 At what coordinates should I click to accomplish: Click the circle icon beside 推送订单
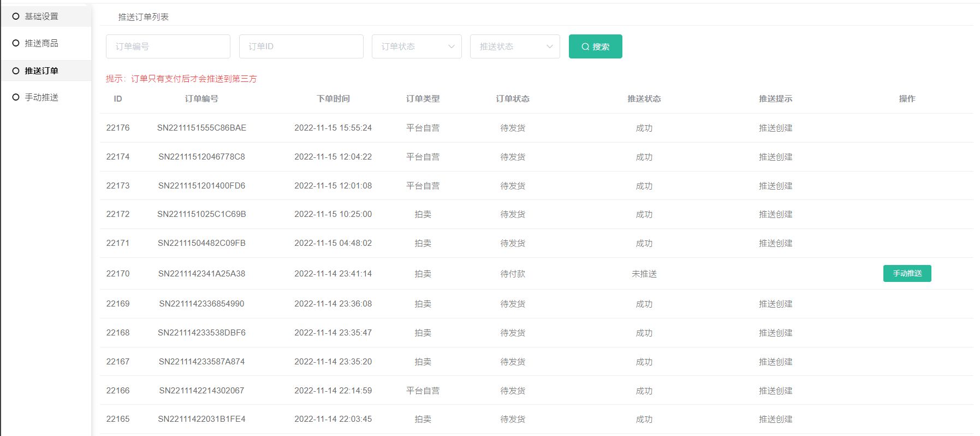coord(16,70)
